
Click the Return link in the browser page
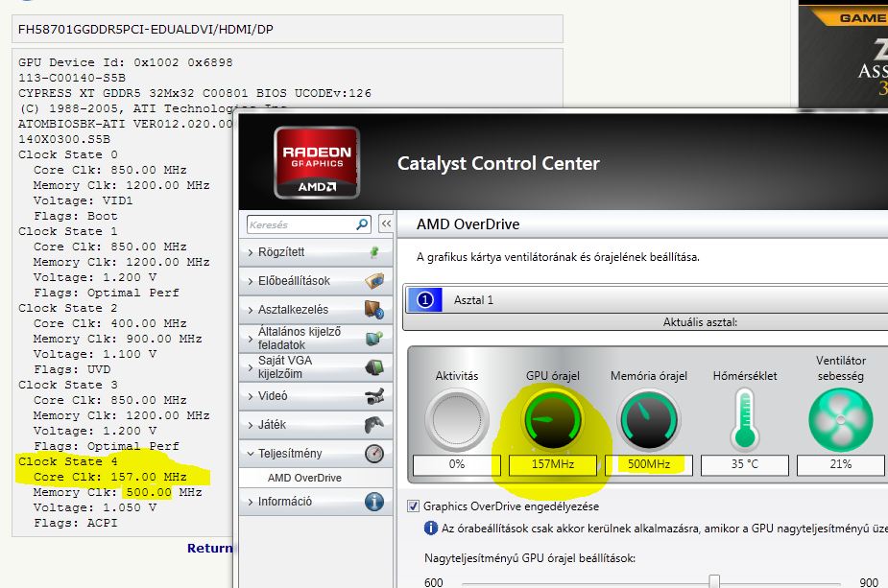(210, 548)
